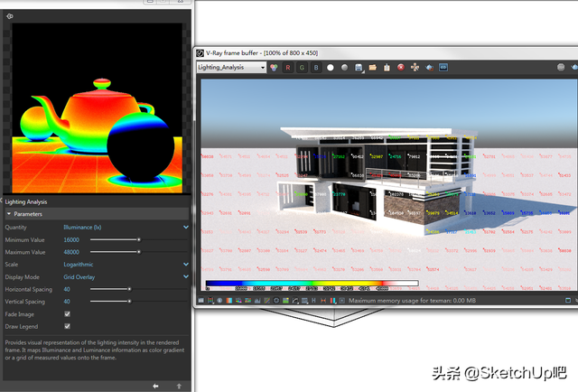Viewport: 578px width, 392px height.
Task: View the blue channel (B button)
Action: coord(316,68)
